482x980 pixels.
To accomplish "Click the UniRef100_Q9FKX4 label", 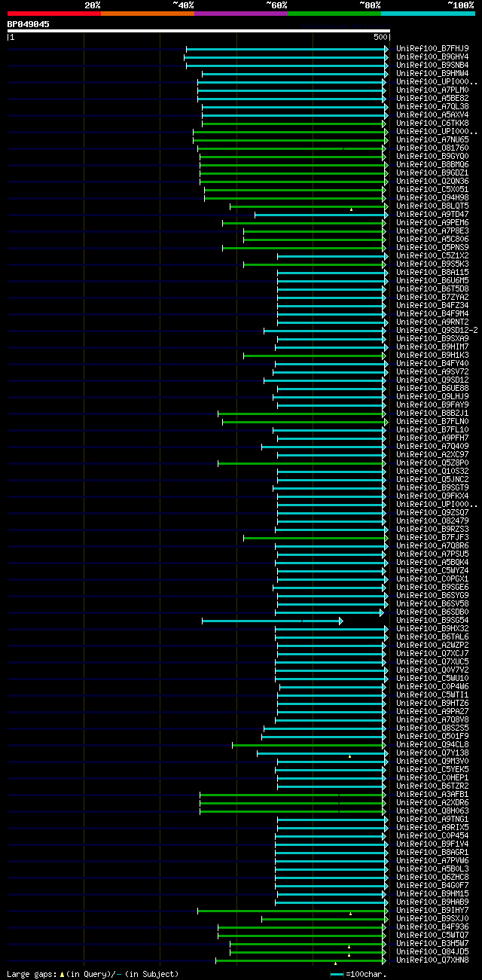I will (x=432, y=496).
